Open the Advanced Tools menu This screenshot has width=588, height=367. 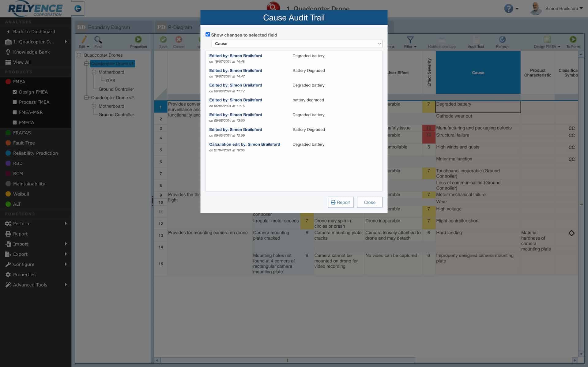[x=31, y=285]
